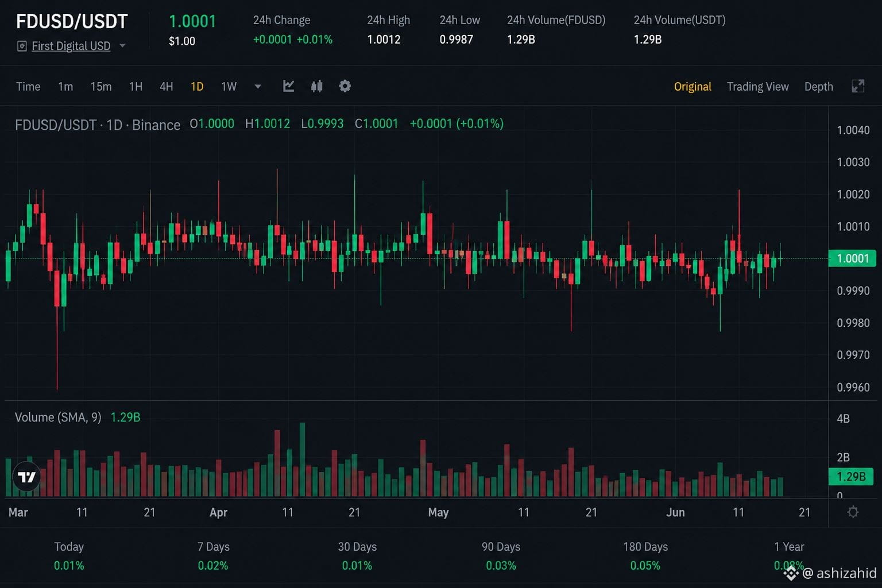The image size is (882, 588).
Task: Select the 1D interval
Action: tap(197, 87)
